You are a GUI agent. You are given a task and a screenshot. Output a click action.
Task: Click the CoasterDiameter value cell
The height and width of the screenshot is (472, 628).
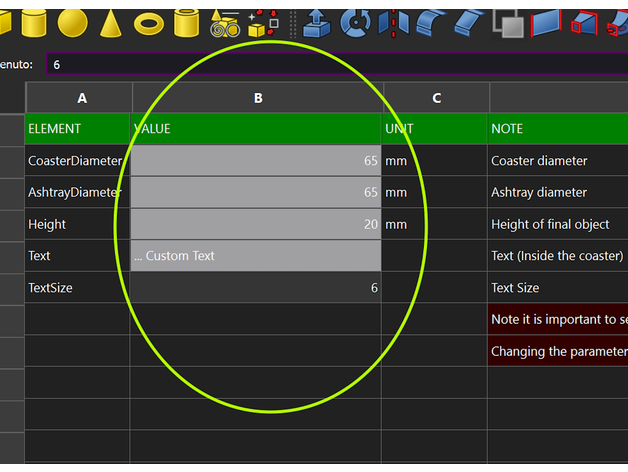point(256,160)
